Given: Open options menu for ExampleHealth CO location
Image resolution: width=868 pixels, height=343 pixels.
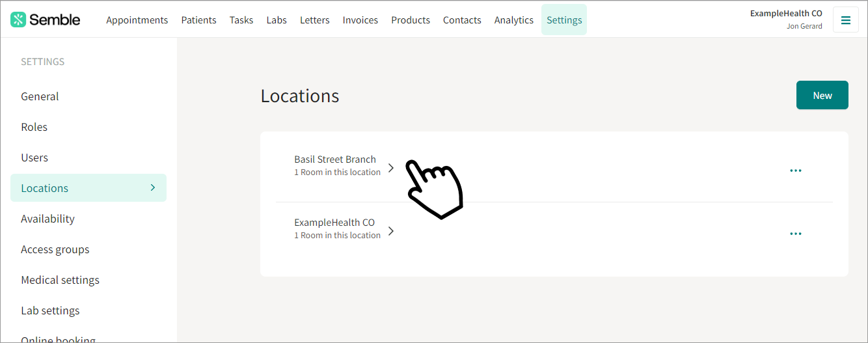Looking at the screenshot, I should tap(796, 234).
